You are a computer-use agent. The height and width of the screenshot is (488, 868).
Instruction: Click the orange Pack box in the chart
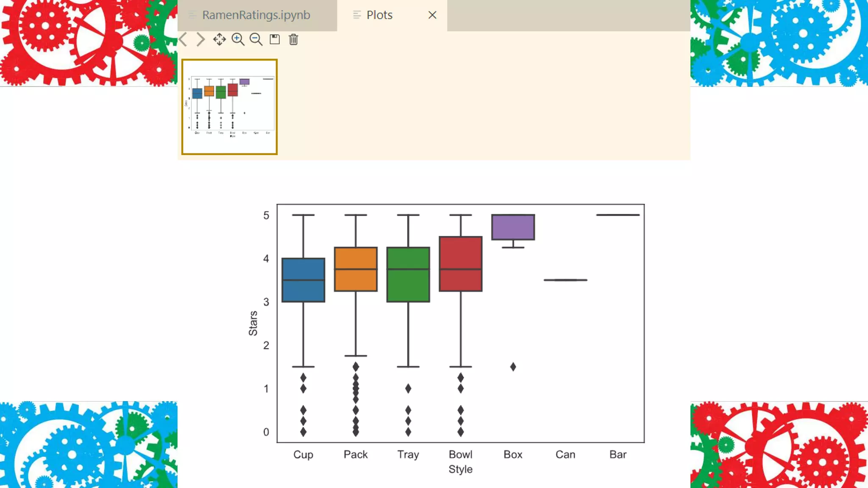[356, 269]
